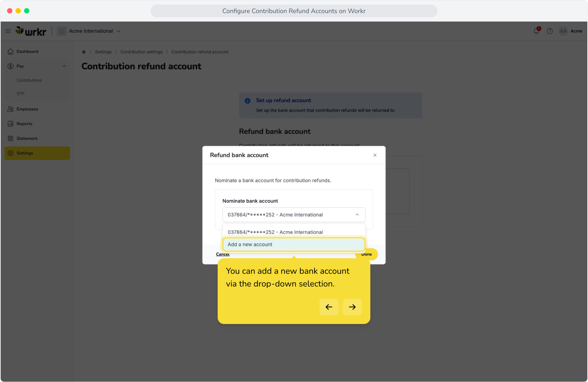Open the Acme International organisation switcher
Viewport: 588px width, 382px height.
click(x=94, y=31)
